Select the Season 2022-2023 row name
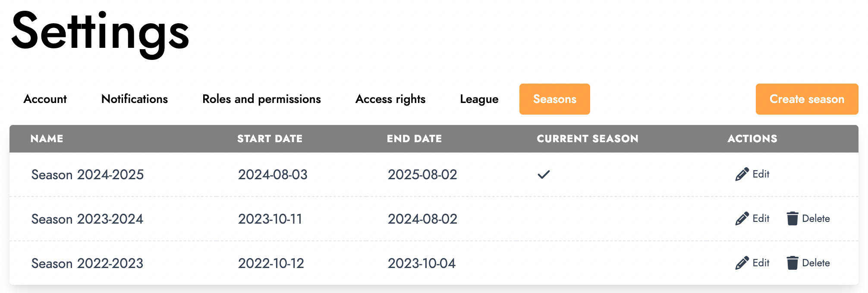 tap(87, 263)
